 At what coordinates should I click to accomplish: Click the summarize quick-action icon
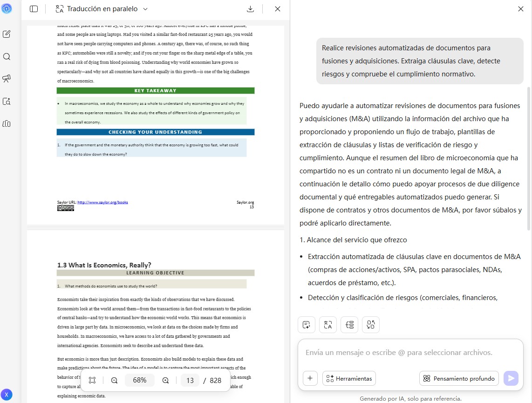click(x=307, y=325)
